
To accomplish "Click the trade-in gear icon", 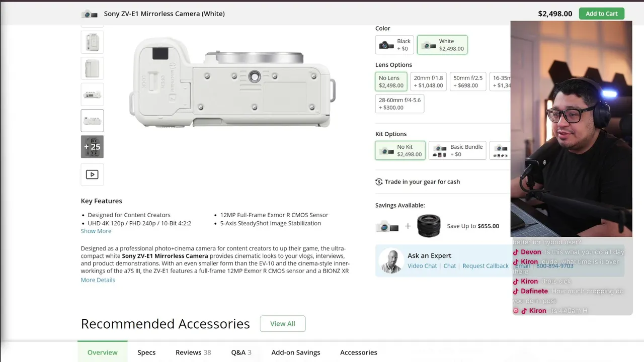I will [379, 182].
